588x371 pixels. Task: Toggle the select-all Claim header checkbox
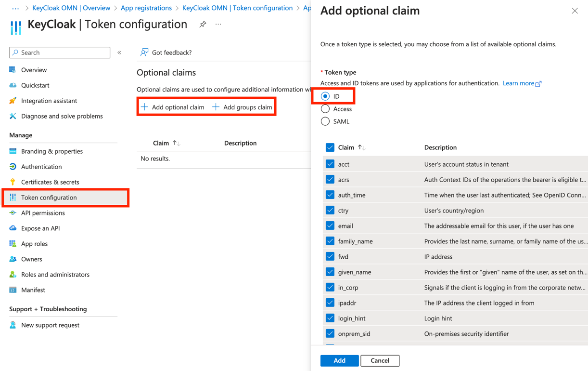330,147
